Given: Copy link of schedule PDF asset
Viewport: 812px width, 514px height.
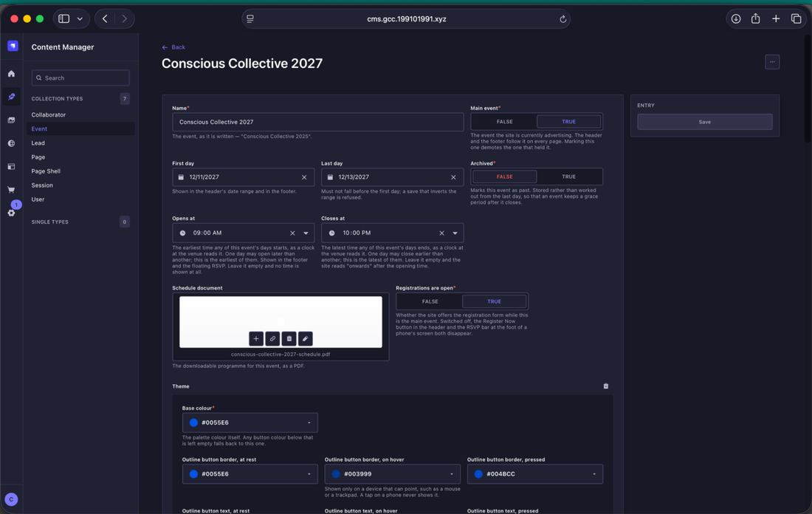Looking at the screenshot, I should tap(272, 338).
